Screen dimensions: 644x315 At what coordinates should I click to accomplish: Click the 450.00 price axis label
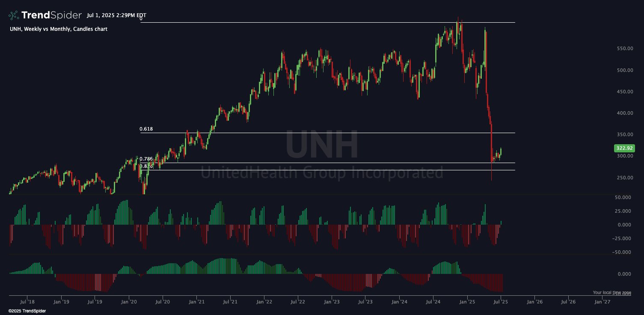pos(624,92)
